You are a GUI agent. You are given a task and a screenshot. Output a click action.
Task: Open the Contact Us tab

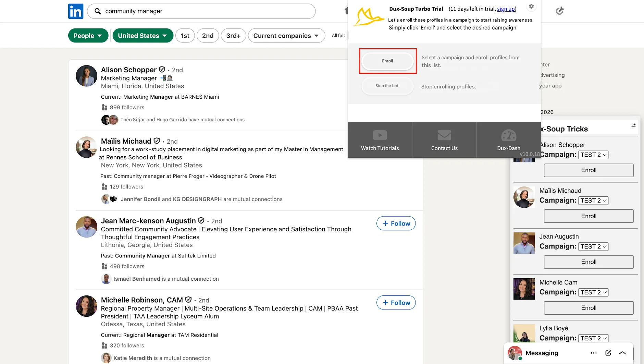[x=444, y=140]
